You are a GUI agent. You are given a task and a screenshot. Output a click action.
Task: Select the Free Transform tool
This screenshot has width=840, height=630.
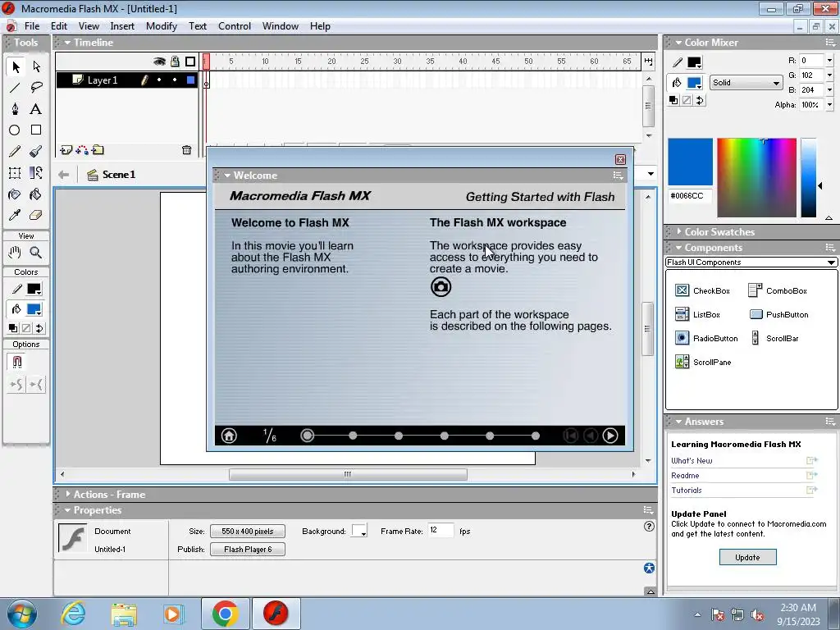pyautogui.click(x=15, y=172)
